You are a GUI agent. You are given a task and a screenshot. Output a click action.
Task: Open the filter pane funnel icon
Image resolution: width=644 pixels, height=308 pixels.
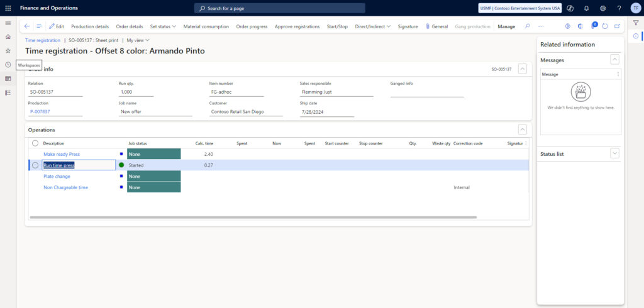(636, 23)
